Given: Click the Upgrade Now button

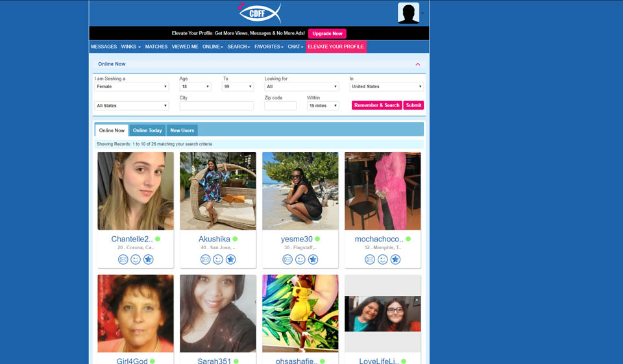Looking at the screenshot, I should [x=327, y=34].
